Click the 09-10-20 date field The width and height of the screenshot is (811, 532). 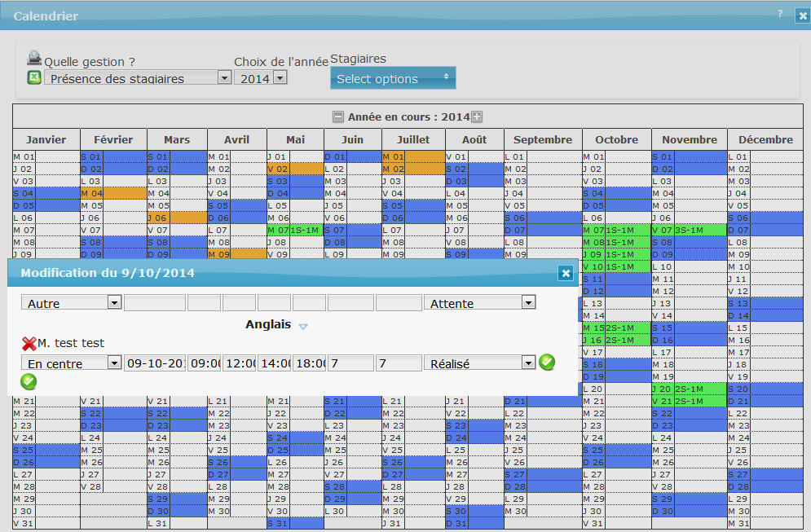click(x=155, y=363)
